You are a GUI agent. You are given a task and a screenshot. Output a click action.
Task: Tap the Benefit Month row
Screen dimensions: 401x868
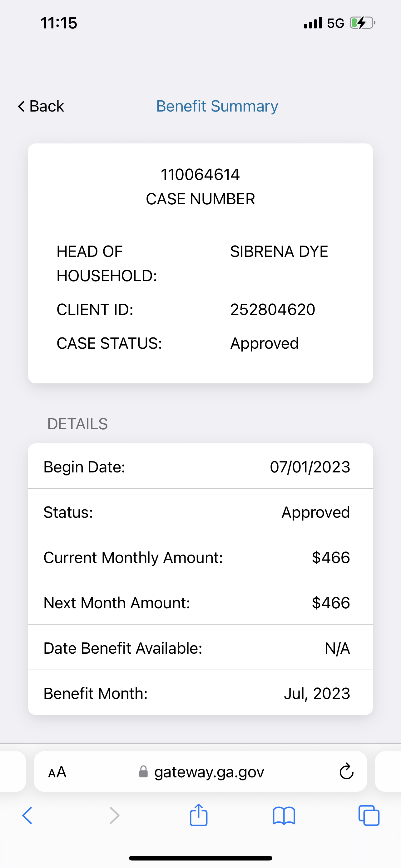[200, 693]
